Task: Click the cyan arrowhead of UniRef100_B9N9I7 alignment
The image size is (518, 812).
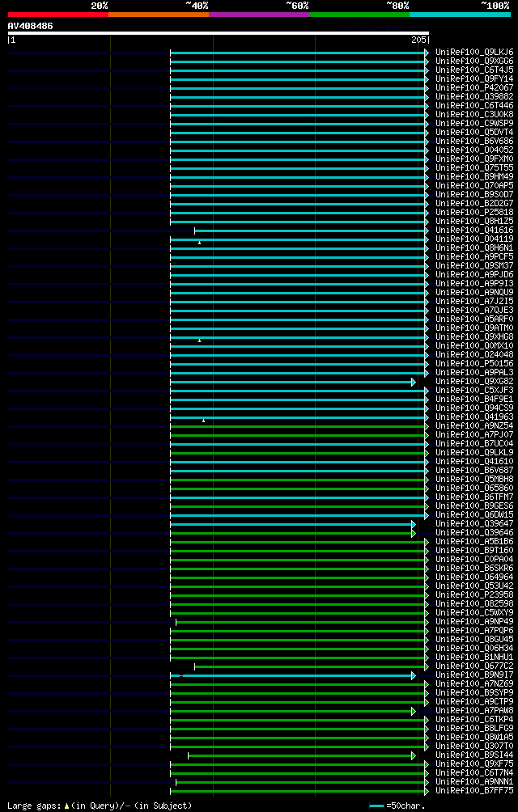Action: point(414,675)
